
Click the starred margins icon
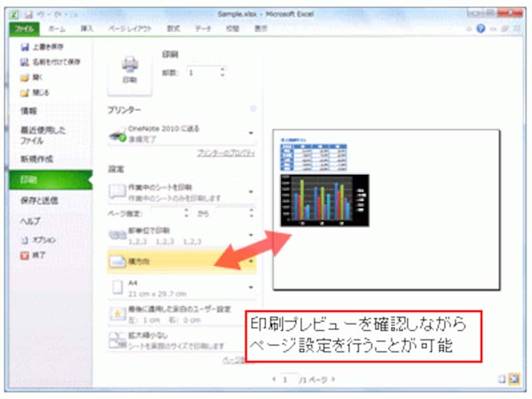pyautogui.click(x=118, y=314)
